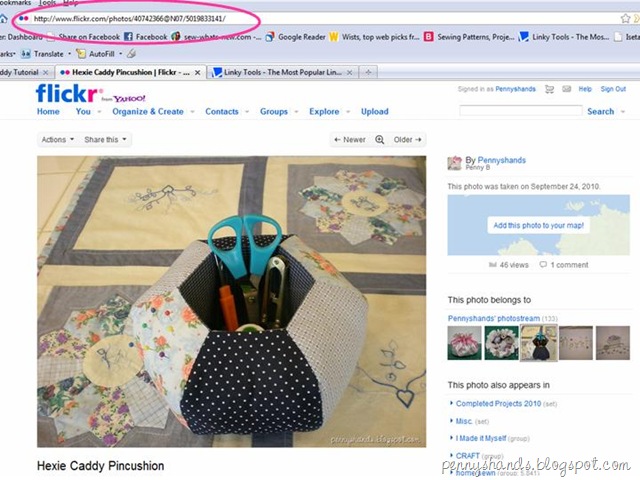The width and height of the screenshot is (640, 480).
Task: Click the Hexie Caddy Pincushion title
Action: (100, 466)
